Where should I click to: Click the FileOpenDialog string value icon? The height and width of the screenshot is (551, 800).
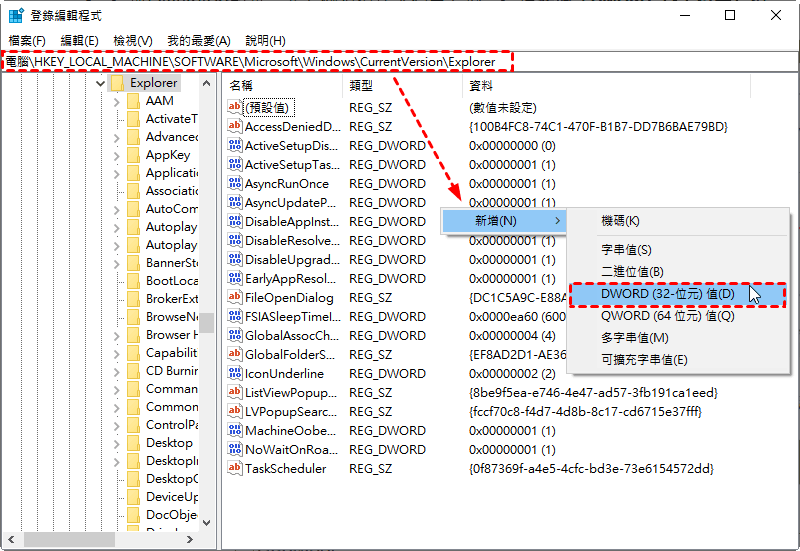235,298
